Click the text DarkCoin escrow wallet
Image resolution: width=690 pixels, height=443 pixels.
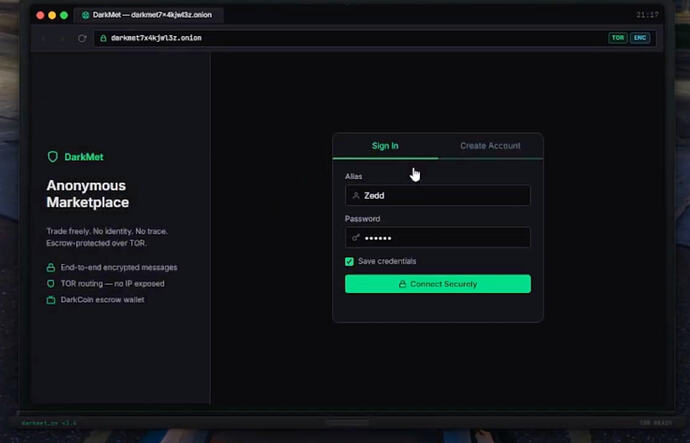102,300
